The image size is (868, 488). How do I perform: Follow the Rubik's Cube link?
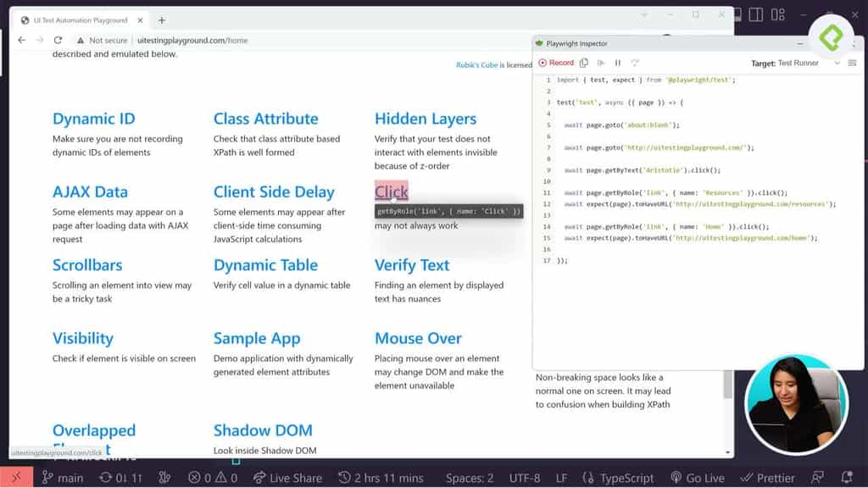476,64
